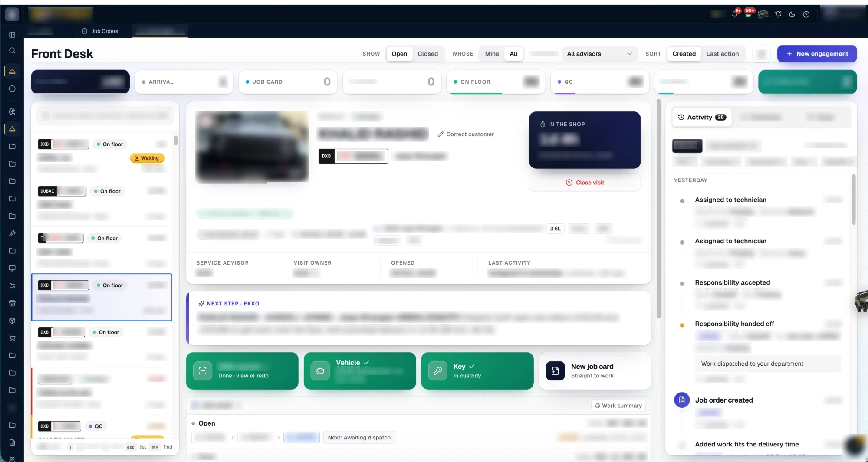Image resolution: width=868 pixels, height=462 pixels.
Task: Click the scan icon on Done card
Action: point(203,371)
